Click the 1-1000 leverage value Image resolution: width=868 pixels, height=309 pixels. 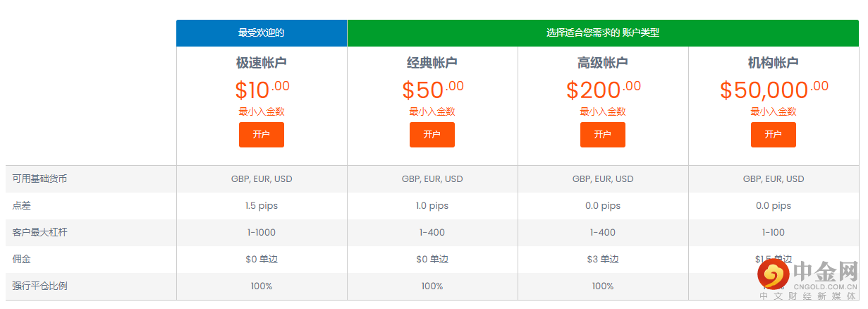(262, 233)
